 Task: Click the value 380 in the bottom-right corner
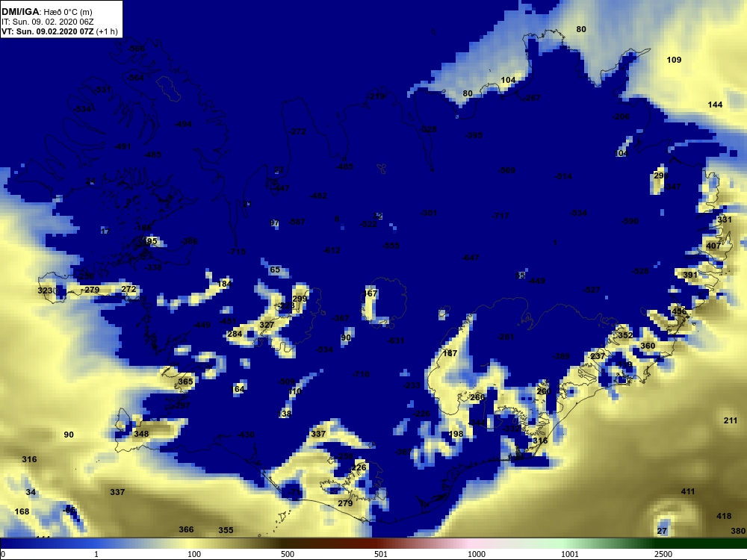pyautogui.click(x=738, y=531)
